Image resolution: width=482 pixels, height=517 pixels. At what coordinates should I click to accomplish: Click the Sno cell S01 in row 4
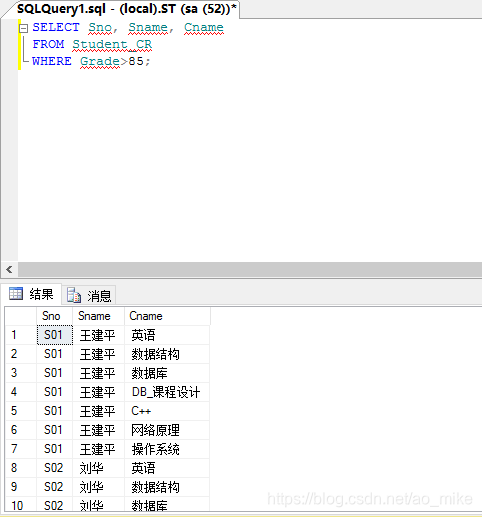pyautogui.click(x=55, y=392)
